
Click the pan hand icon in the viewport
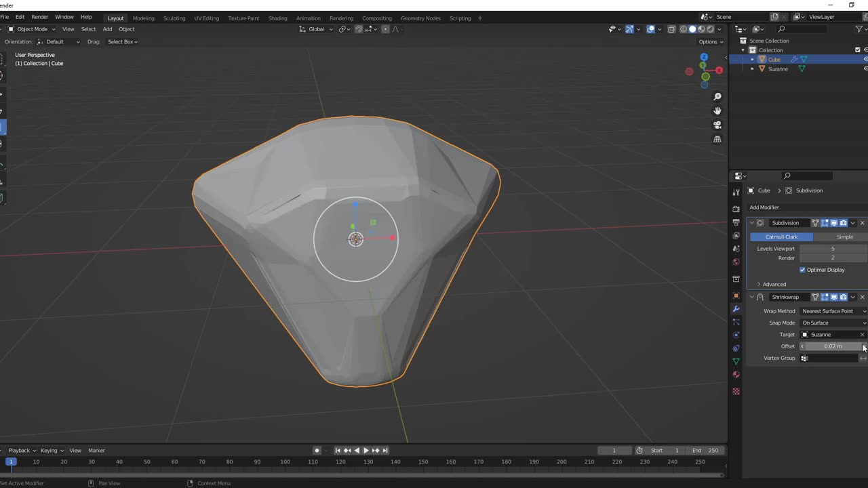[717, 110]
